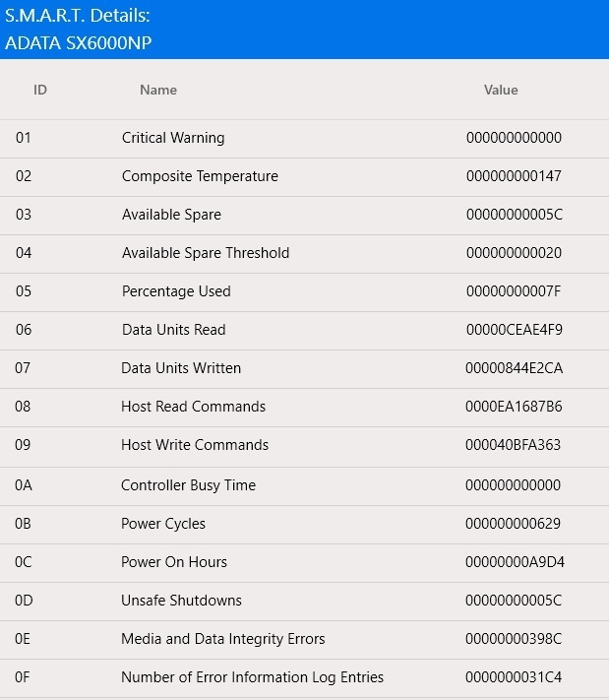609x700 pixels.
Task: Click ID cell 09
Action: tap(23, 445)
